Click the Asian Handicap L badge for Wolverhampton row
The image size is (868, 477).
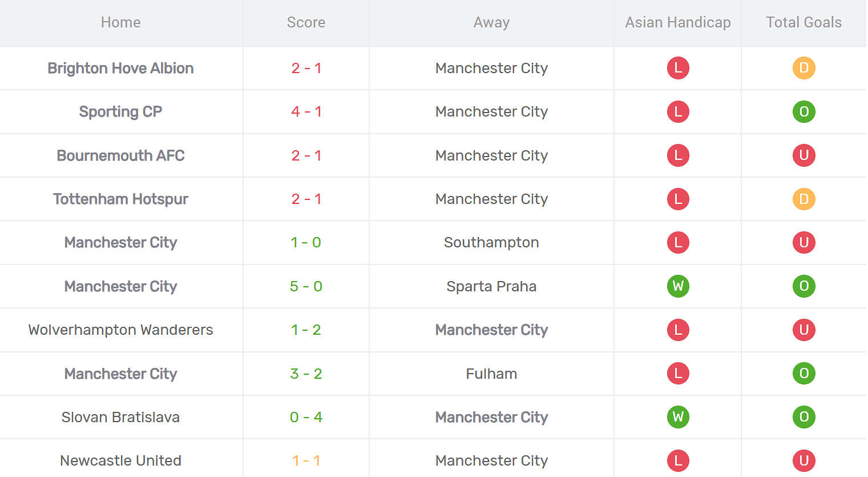tap(678, 330)
